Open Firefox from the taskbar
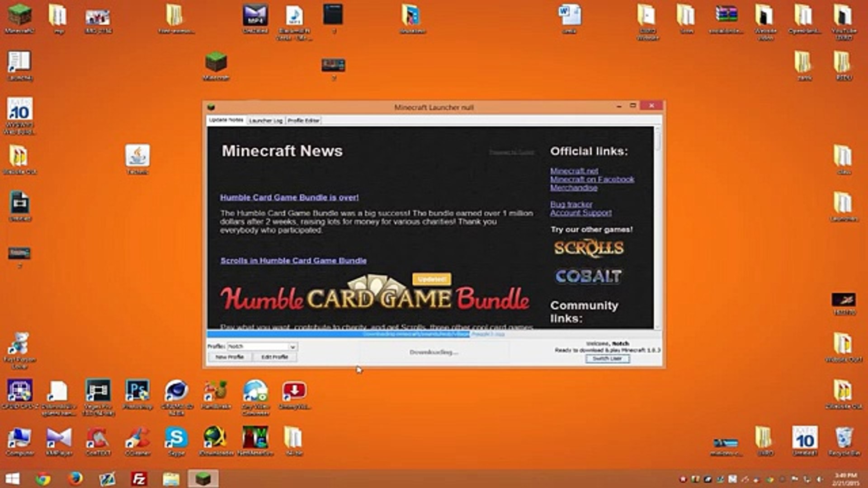Screen dimensions: 868x488 (x=75, y=479)
